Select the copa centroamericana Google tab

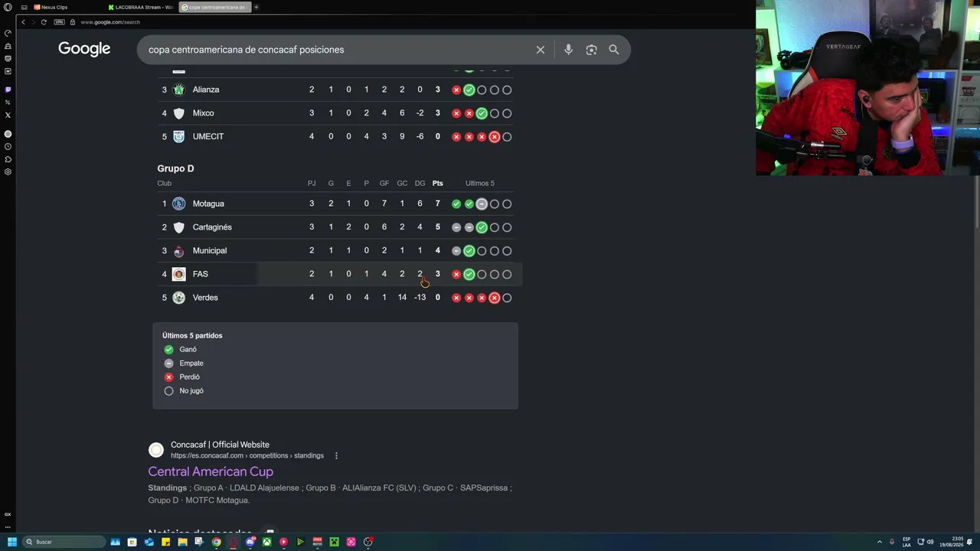pyautogui.click(x=214, y=7)
